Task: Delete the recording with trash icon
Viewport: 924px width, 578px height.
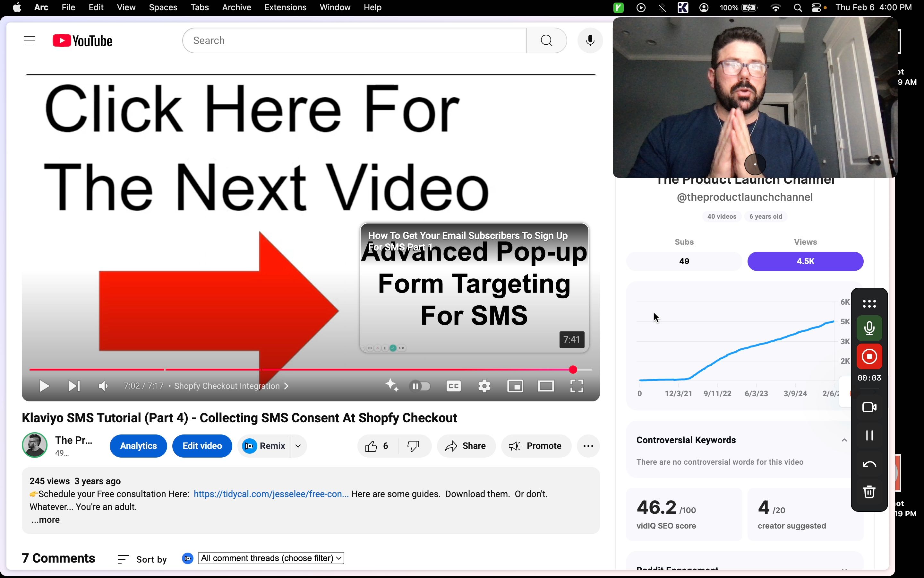Action: 869,492
